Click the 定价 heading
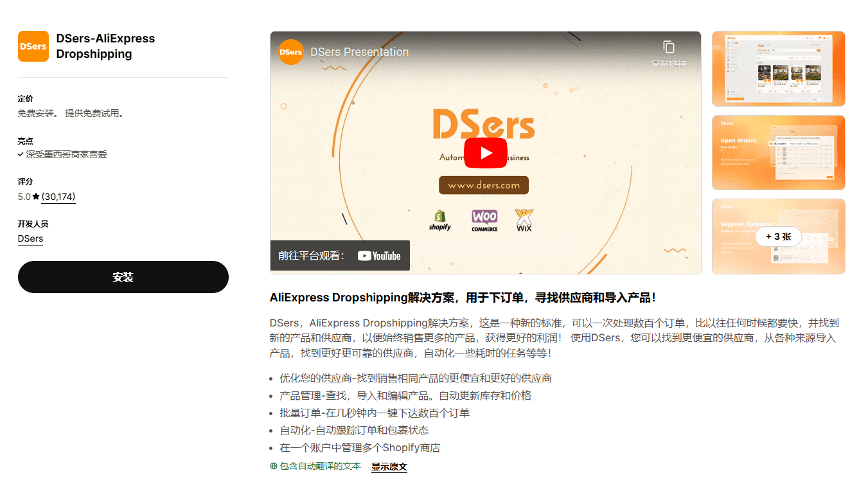Image resolution: width=868 pixels, height=491 pixels. point(26,99)
